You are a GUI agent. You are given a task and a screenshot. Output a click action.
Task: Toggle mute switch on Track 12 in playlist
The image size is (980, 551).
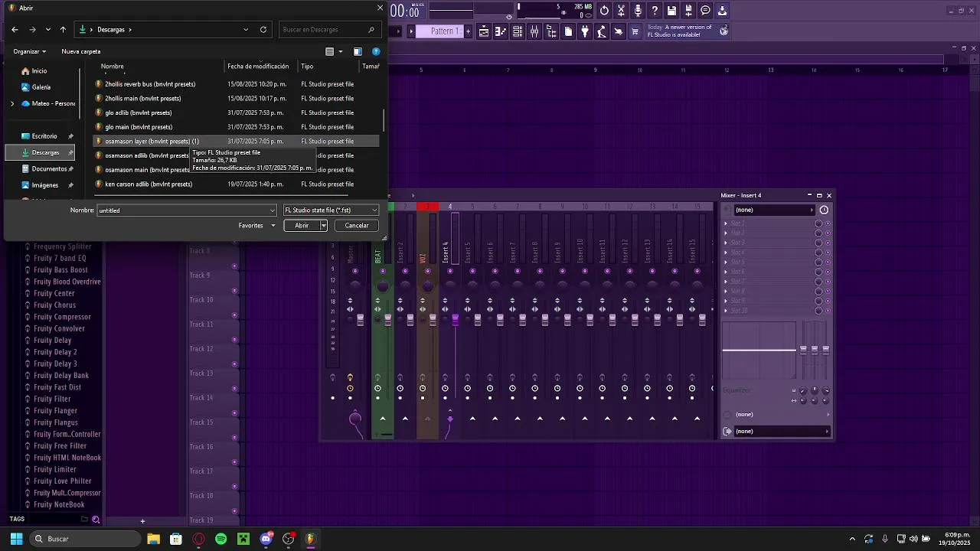[x=234, y=364]
